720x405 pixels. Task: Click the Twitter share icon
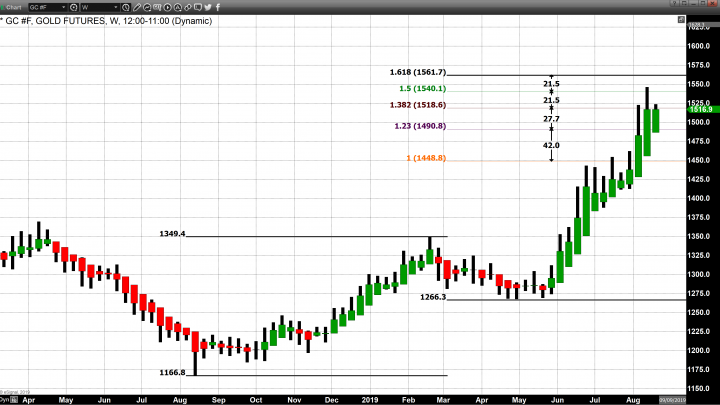pos(208,7)
